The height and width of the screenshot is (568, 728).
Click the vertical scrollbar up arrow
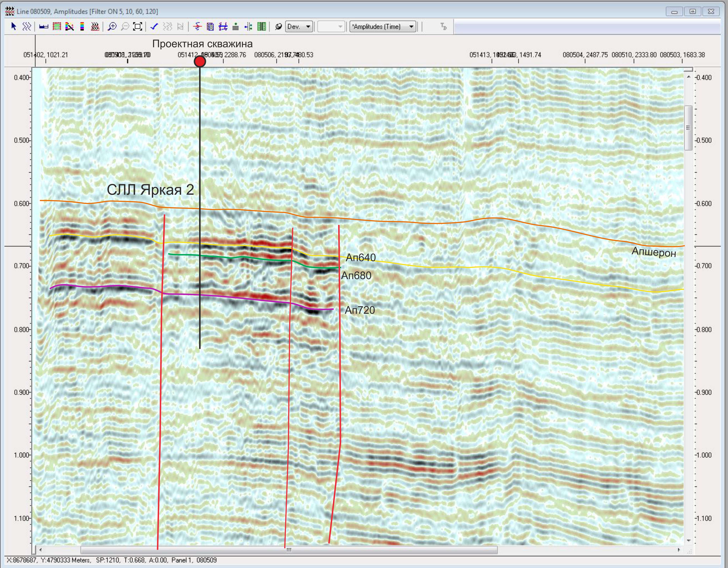[689, 77]
